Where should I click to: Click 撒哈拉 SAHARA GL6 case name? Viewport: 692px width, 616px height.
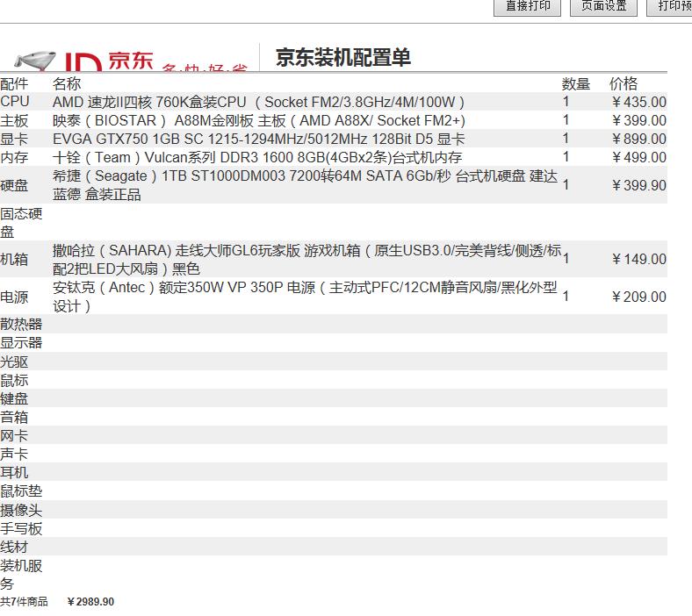pyautogui.click(x=306, y=259)
